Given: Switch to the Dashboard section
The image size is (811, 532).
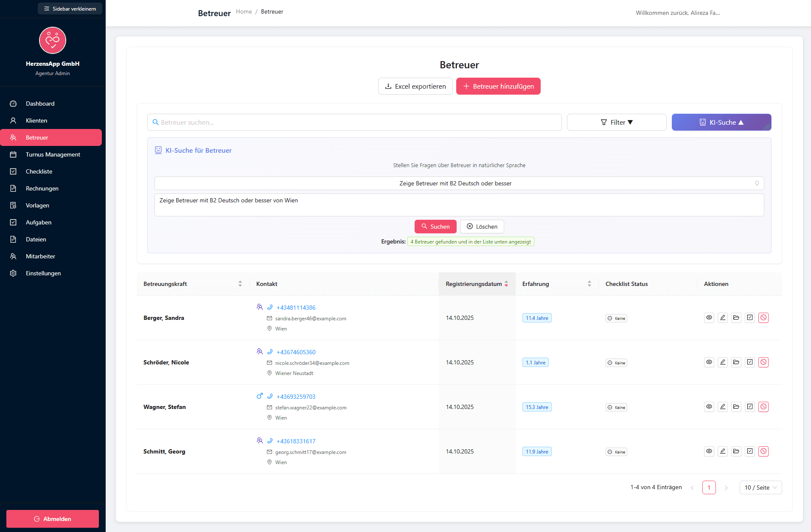Looking at the screenshot, I should point(40,104).
